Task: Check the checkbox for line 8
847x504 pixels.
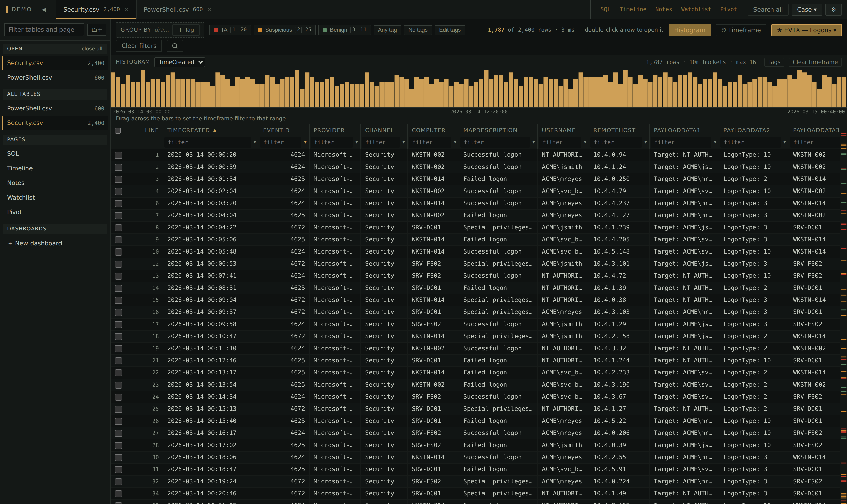Action: point(118,228)
